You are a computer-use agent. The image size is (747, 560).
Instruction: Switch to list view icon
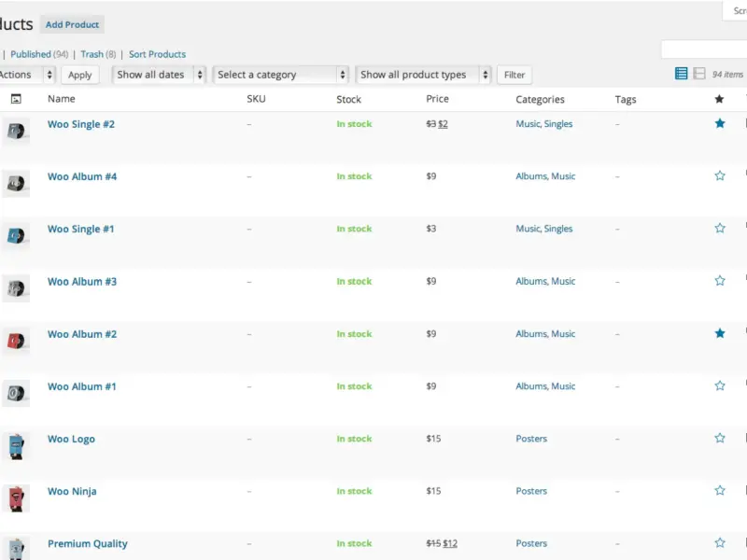click(681, 74)
